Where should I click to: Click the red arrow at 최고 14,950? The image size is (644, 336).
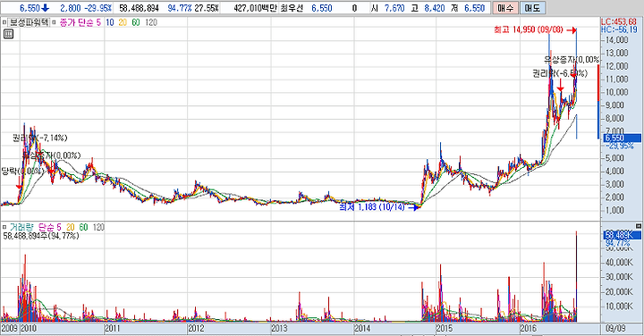point(572,30)
